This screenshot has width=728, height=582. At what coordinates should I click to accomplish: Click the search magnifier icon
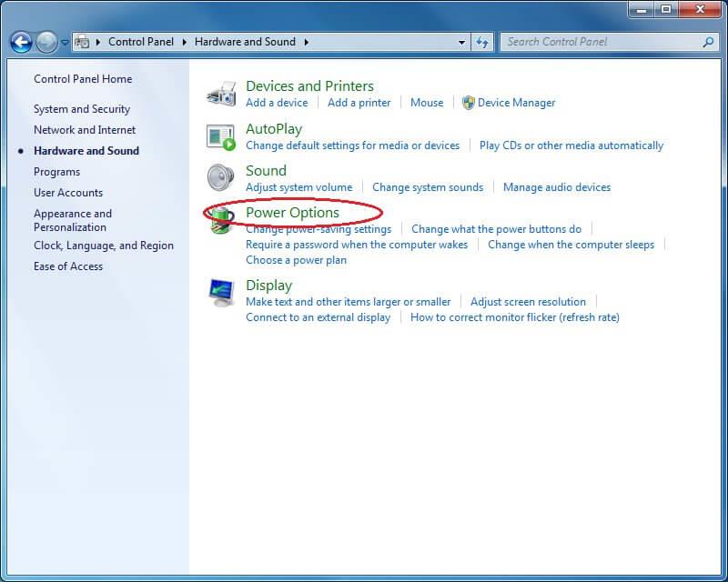click(708, 42)
